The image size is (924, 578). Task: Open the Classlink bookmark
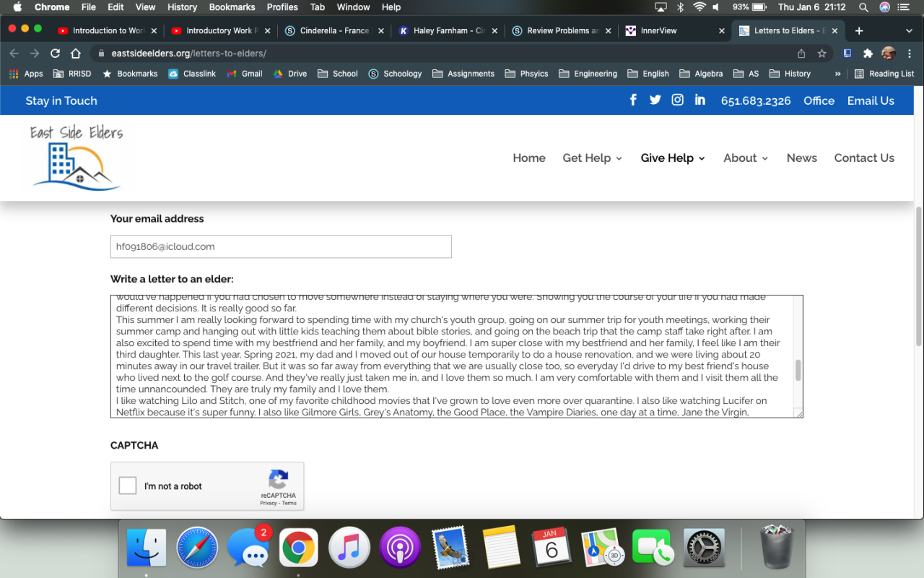click(x=192, y=74)
